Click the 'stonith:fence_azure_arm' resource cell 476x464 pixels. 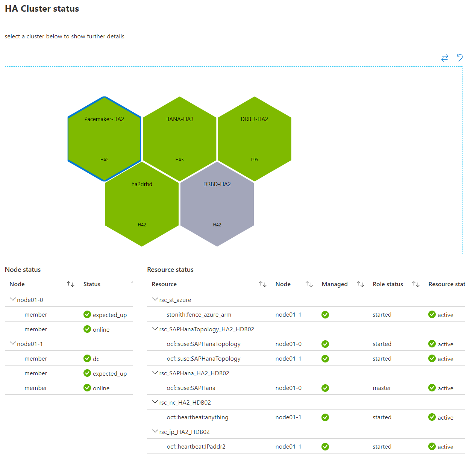(199, 315)
